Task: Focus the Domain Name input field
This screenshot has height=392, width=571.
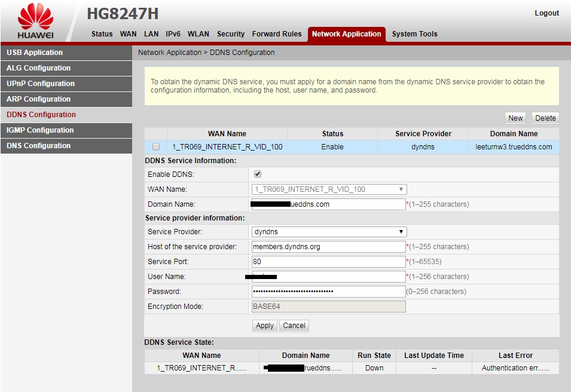Action: click(x=328, y=204)
